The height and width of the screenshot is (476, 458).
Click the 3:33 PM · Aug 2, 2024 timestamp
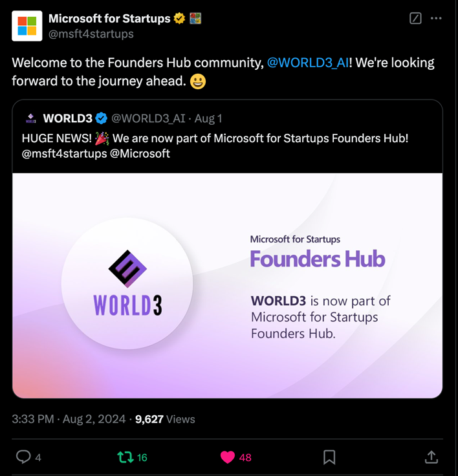(x=69, y=419)
